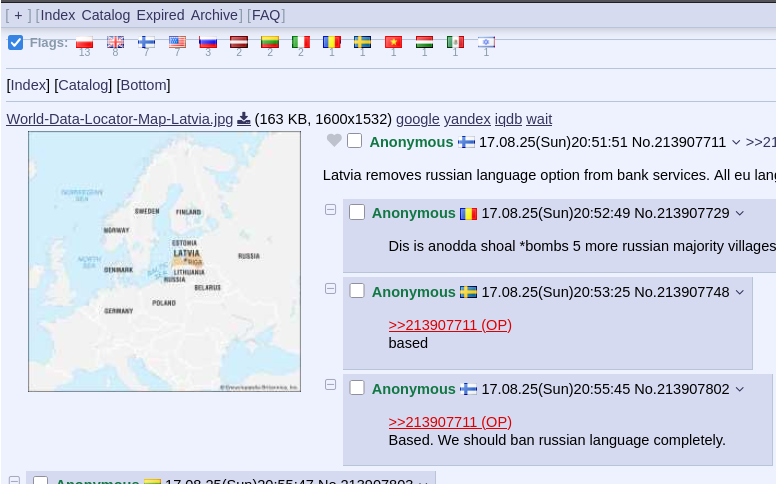The image size is (776, 484).
Task: Jump to Bottom of the thread
Action: 144,85
